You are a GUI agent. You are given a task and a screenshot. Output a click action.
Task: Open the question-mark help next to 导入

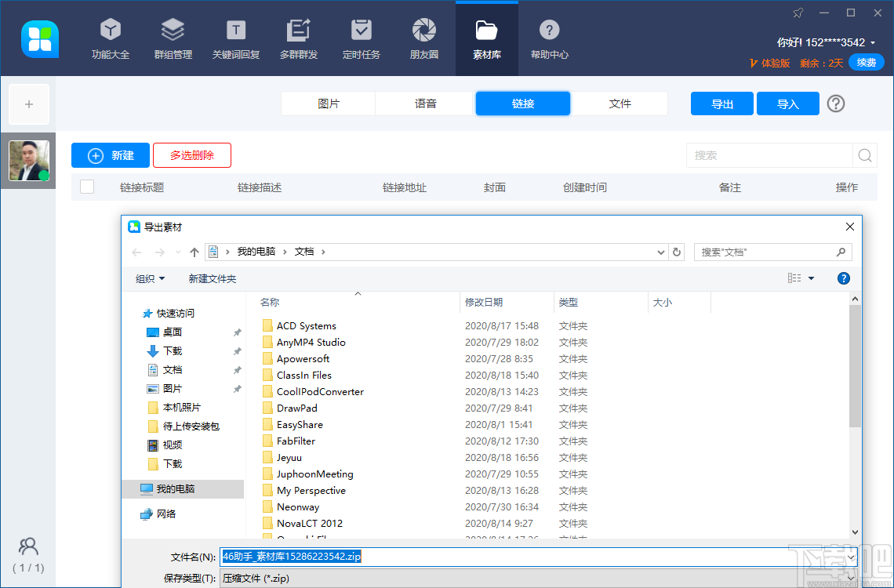[x=836, y=103]
